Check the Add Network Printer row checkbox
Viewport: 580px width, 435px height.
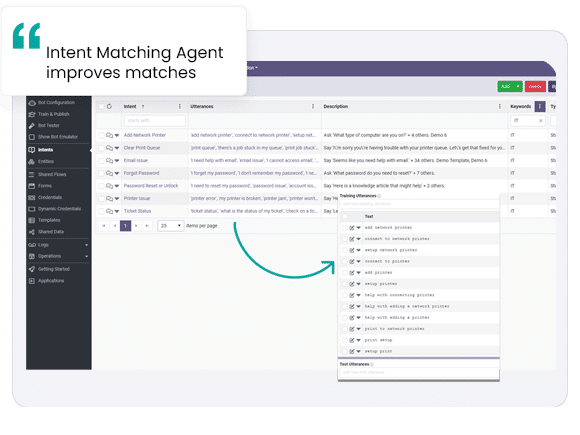(x=101, y=135)
